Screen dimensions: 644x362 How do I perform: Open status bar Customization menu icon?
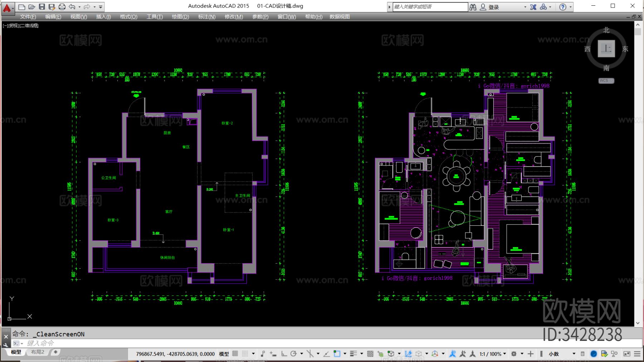(637, 354)
